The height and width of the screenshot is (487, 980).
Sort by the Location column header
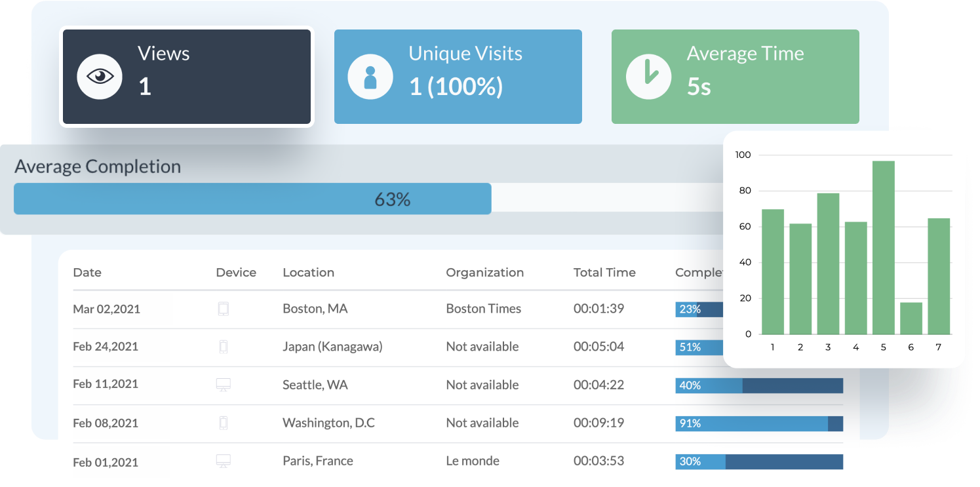coord(308,273)
